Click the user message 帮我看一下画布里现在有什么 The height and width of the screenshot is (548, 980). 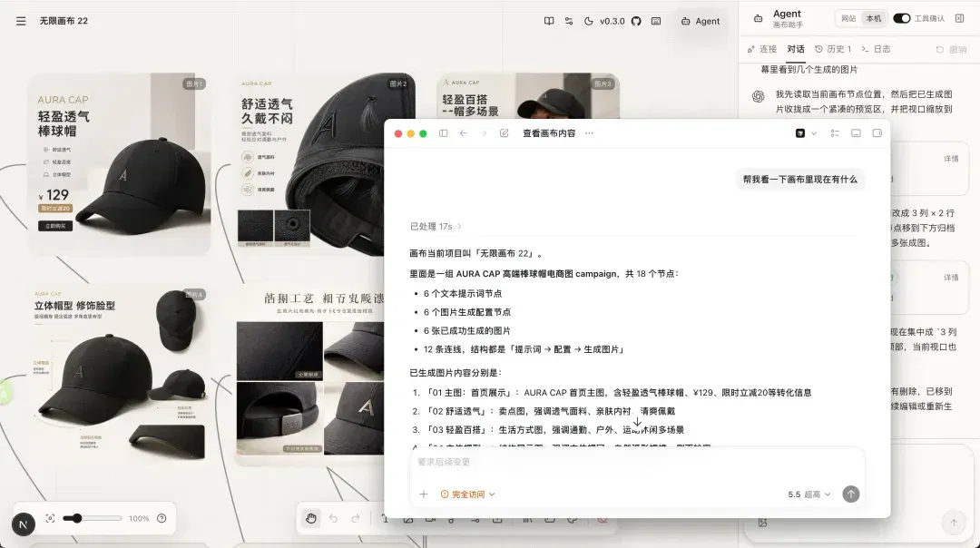(800, 180)
